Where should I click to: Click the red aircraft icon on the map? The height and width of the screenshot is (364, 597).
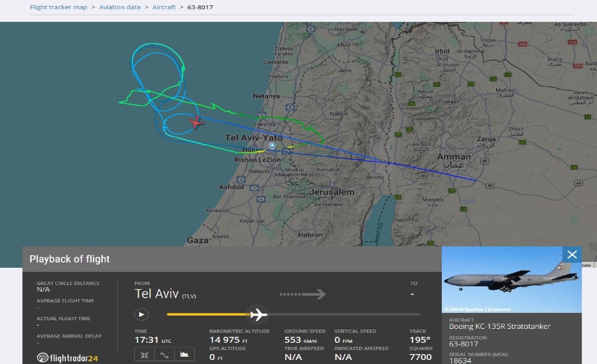(196, 122)
